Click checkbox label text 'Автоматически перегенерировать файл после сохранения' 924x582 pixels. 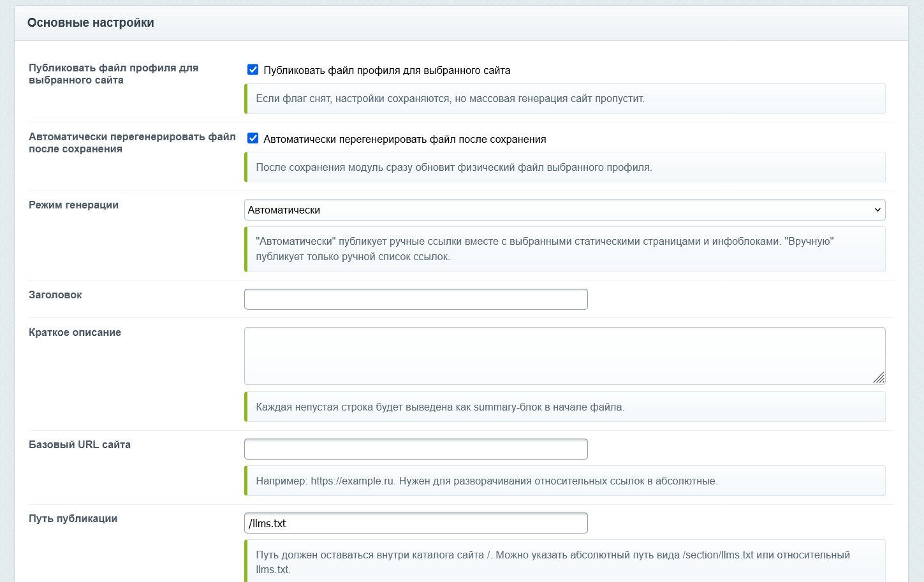tap(405, 139)
